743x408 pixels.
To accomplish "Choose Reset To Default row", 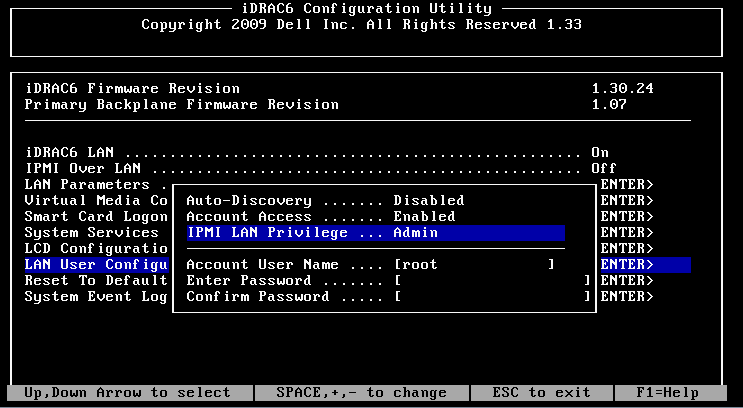I will point(96,281).
